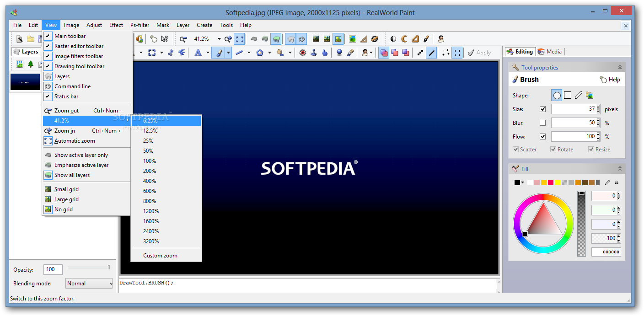Toggle the Size checkbox
This screenshot has width=644, height=316.
[x=542, y=109]
